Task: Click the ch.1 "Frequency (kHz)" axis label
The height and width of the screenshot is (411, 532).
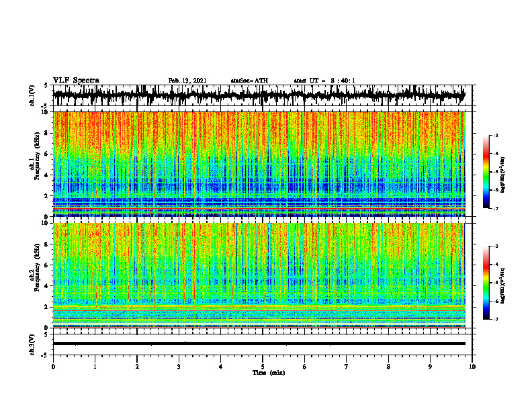Action: (37, 156)
